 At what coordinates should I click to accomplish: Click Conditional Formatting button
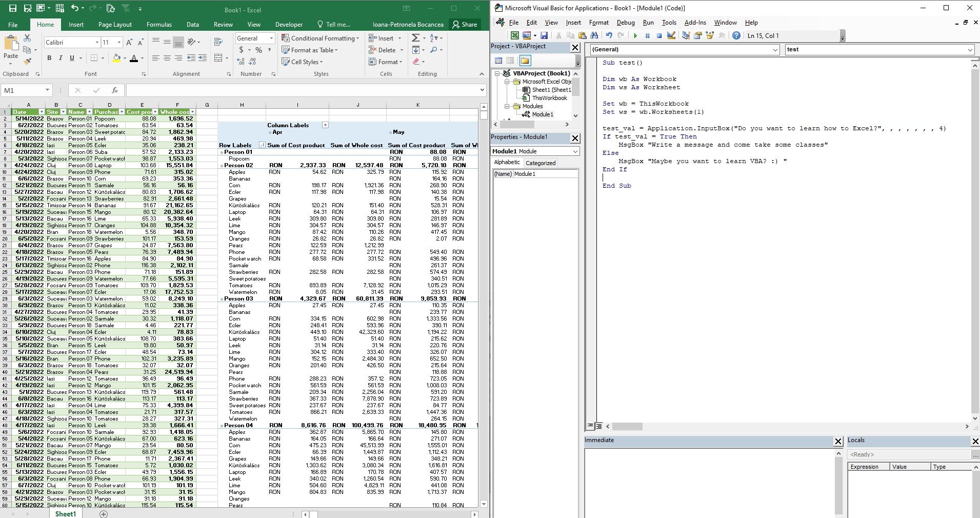click(320, 38)
